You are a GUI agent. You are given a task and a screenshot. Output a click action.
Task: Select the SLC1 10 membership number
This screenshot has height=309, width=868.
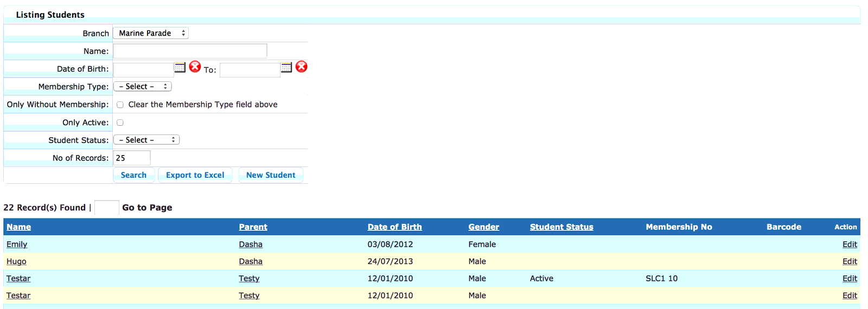pyautogui.click(x=661, y=279)
